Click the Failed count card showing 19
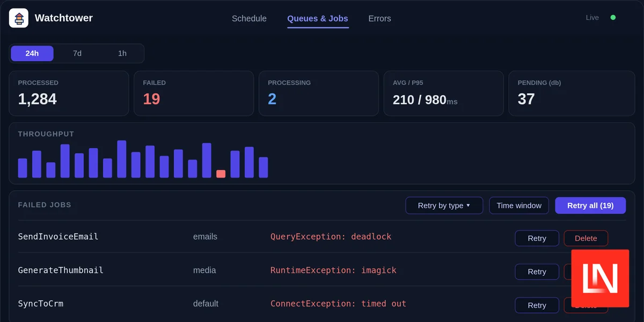644x322 pixels. coord(194,93)
